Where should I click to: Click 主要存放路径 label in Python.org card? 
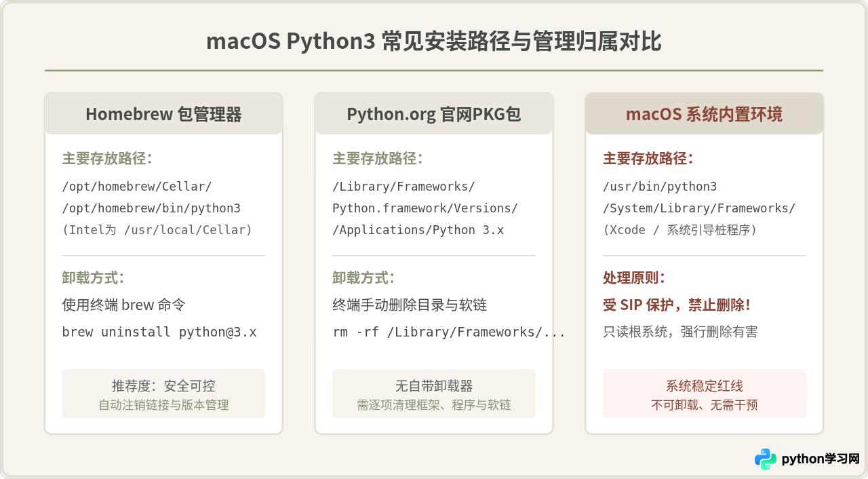coord(378,159)
